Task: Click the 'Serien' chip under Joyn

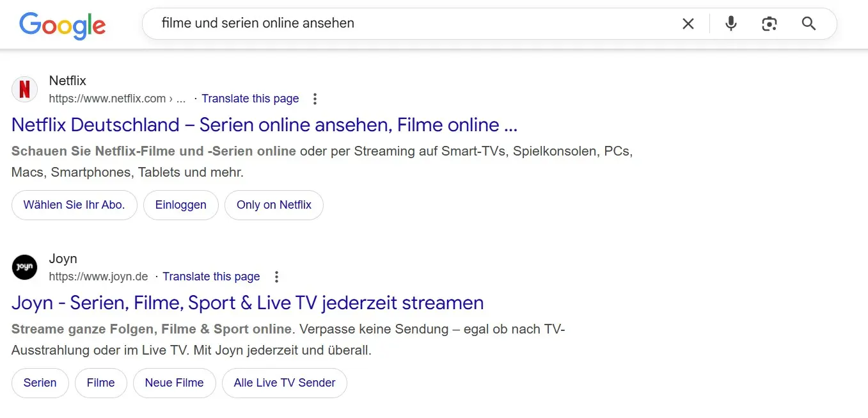Action: click(40, 383)
